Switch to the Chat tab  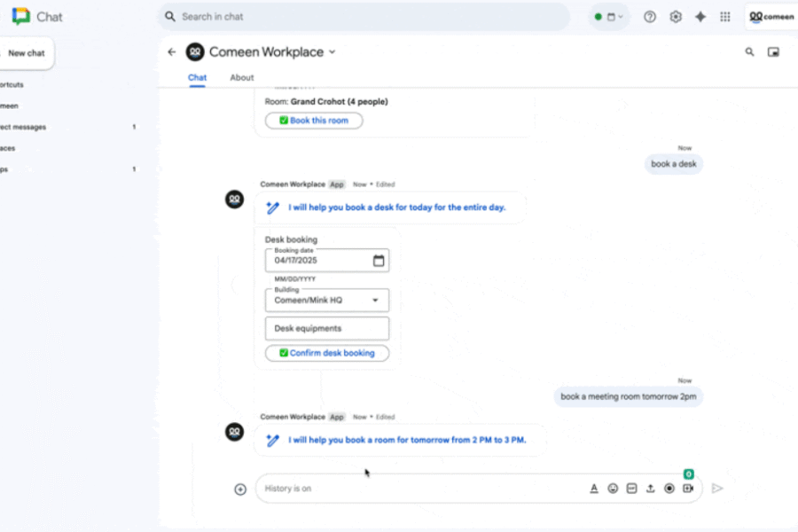(197, 77)
